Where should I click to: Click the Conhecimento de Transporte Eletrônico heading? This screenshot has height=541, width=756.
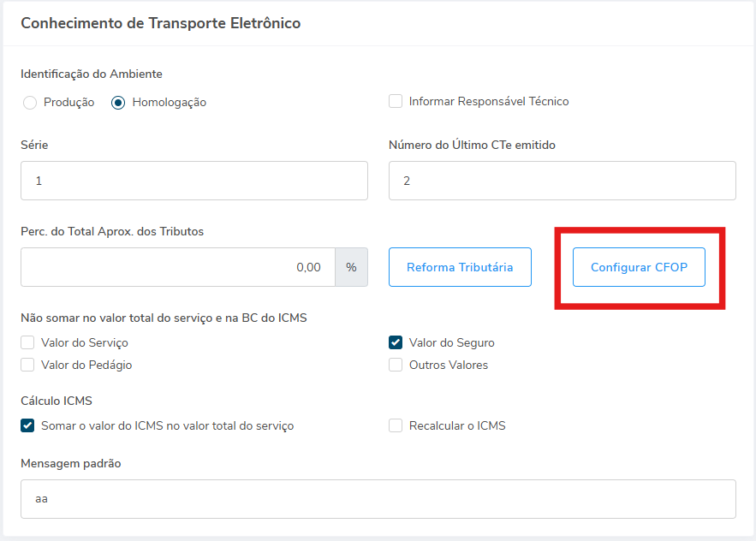click(160, 23)
